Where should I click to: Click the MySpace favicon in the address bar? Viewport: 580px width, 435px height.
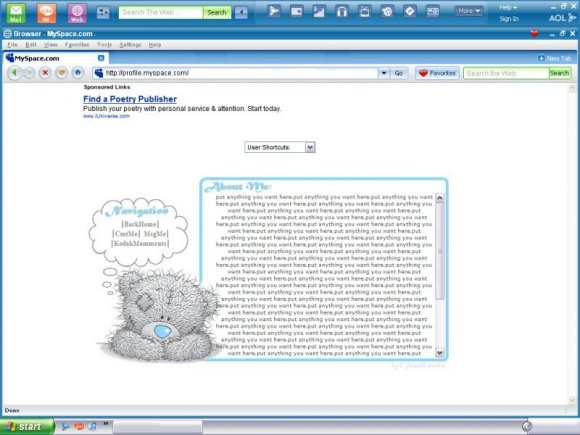pos(99,73)
